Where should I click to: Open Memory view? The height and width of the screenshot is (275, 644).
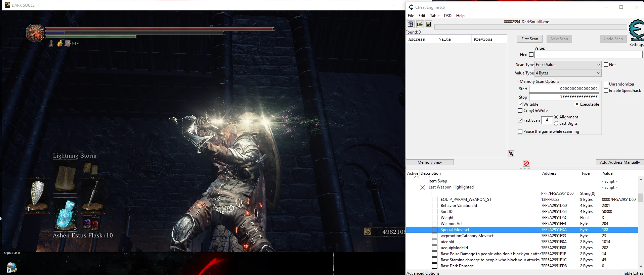click(430, 162)
